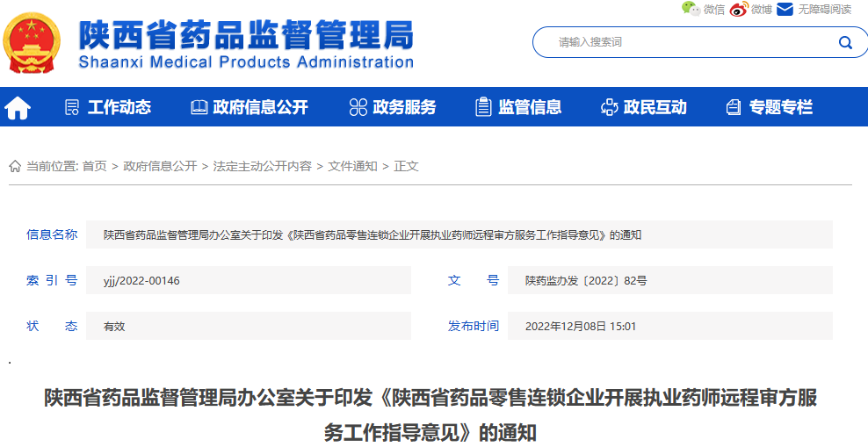This screenshot has height=447, width=868.
Task: Click the national emblem logo
Action: click(33, 41)
